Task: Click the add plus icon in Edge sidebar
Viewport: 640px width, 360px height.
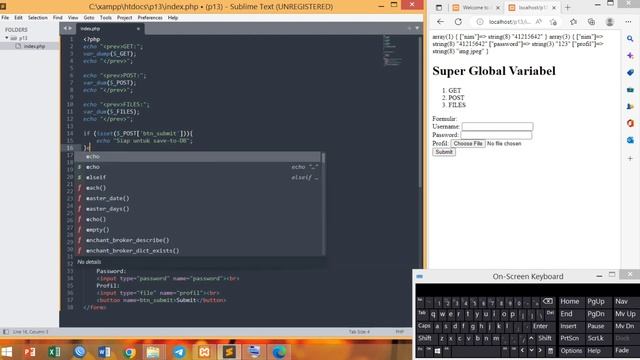Action: click(630, 158)
